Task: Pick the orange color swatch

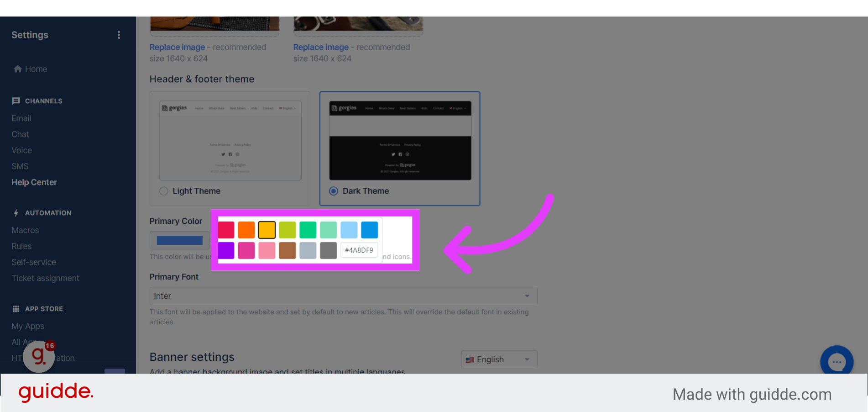Action: pyautogui.click(x=246, y=230)
